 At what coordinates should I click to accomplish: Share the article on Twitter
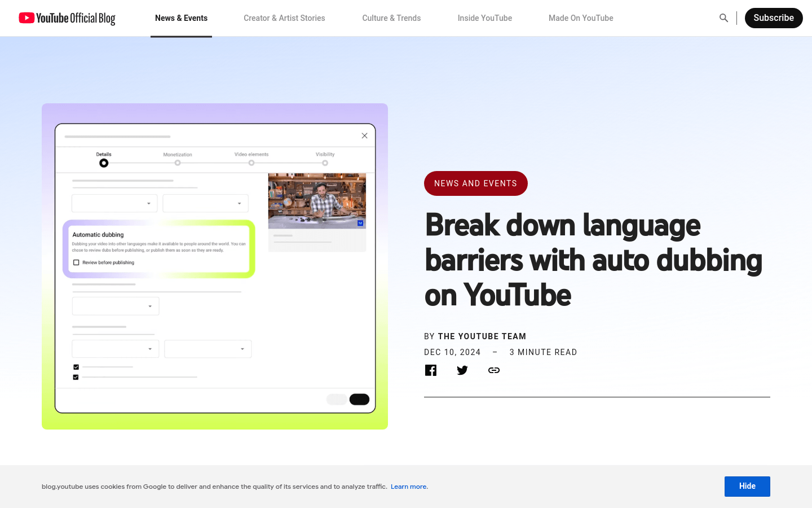[x=462, y=370]
